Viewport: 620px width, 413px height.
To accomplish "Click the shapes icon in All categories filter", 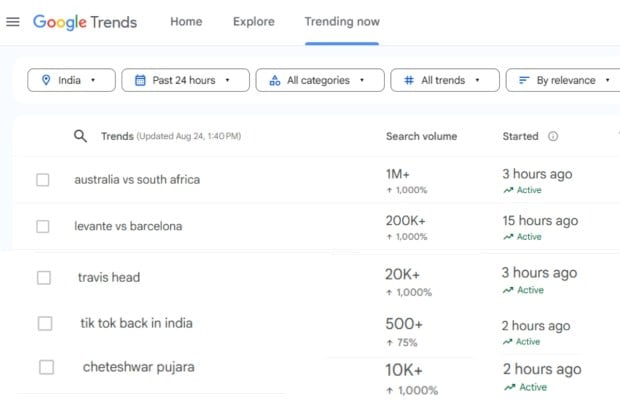I will (275, 80).
